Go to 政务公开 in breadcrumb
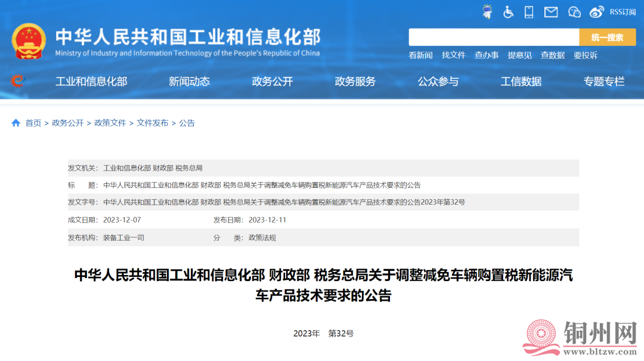Image resolution: width=644 pixels, height=361 pixels. (x=68, y=123)
